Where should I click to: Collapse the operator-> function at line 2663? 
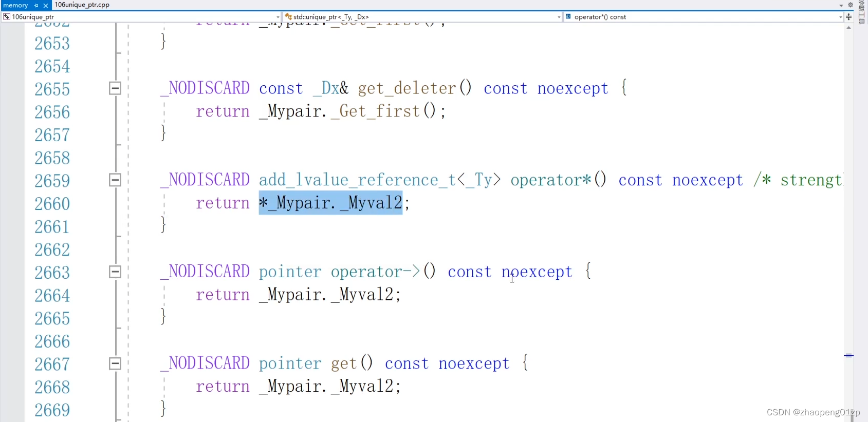coord(115,272)
